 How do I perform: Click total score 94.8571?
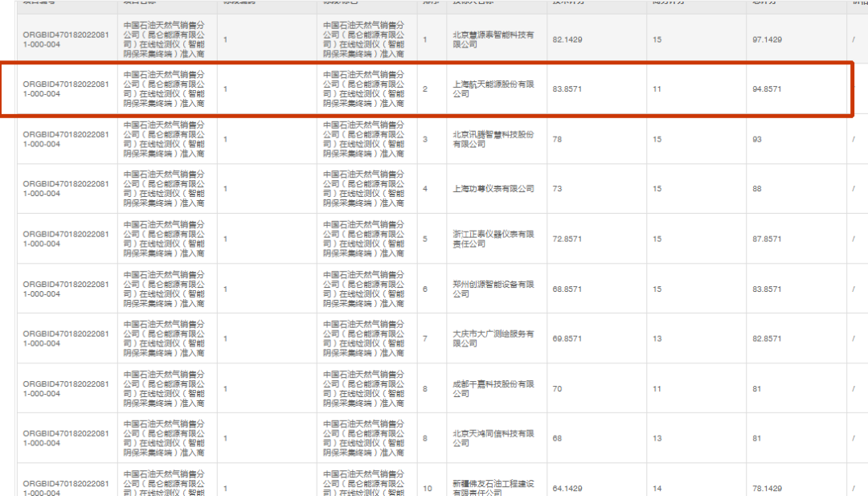click(x=767, y=89)
